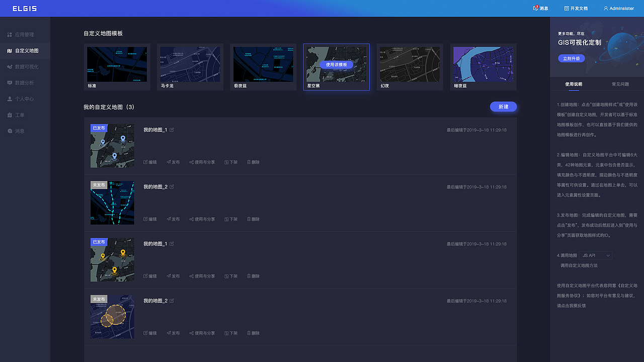The width and height of the screenshot is (644, 362).
Task: Click the 新建 button
Action: click(503, 107)
